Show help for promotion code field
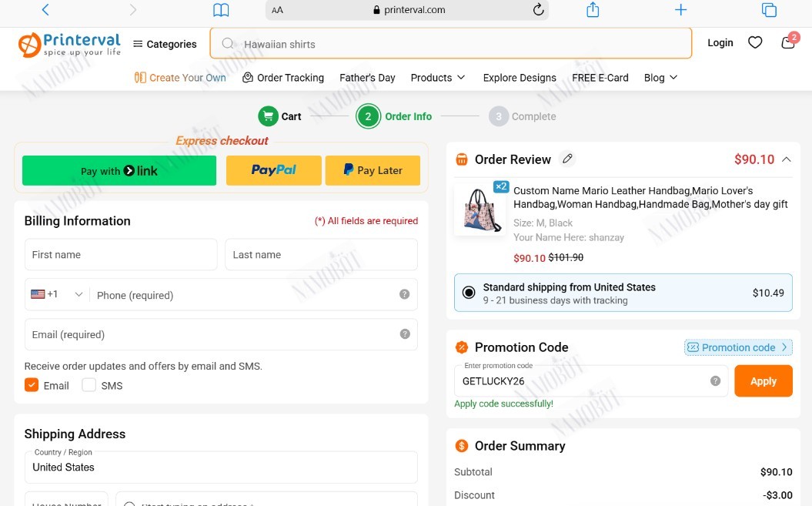This screenshot has width=812, height=506. coord(715,381)
